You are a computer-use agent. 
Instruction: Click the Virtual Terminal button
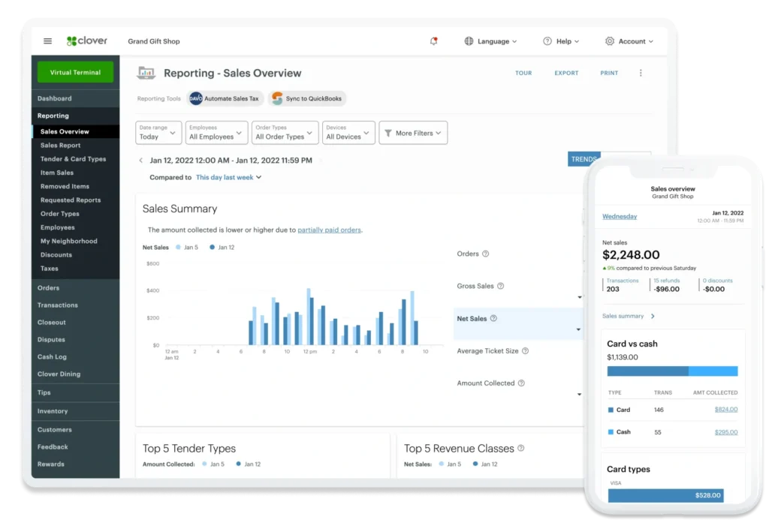[x=75, y=72]
